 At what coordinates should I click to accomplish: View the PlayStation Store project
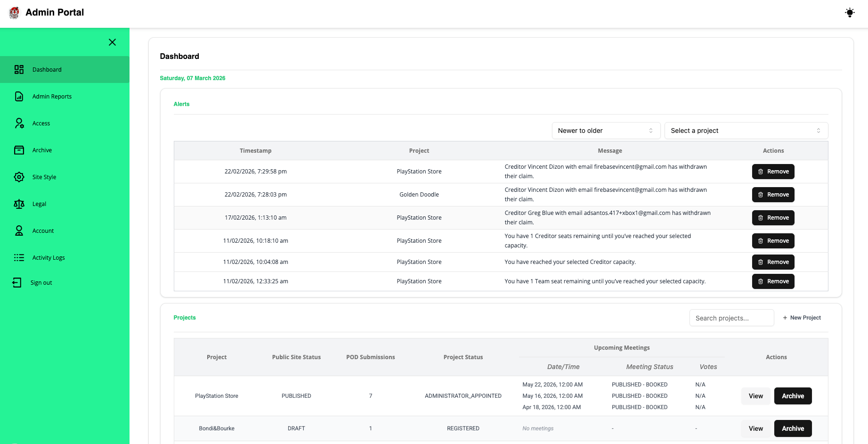click(x=755, y=396)
